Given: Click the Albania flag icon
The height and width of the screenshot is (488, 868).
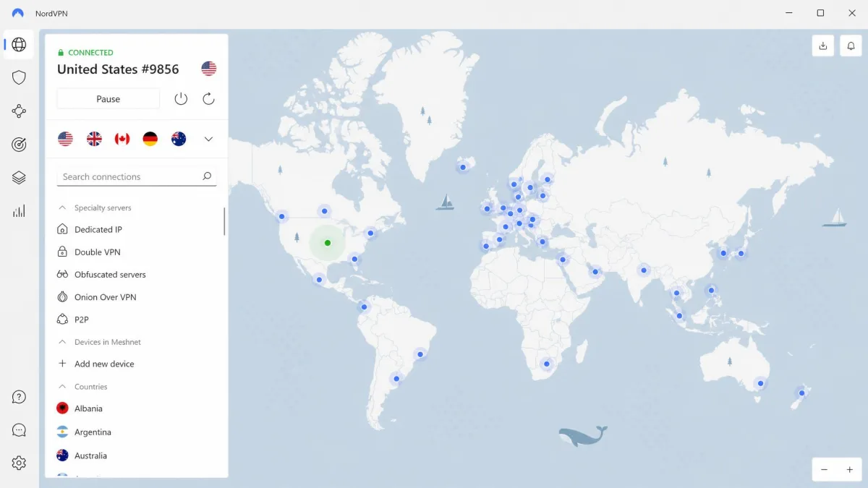Looking at the screenshot, I should 63,408.
